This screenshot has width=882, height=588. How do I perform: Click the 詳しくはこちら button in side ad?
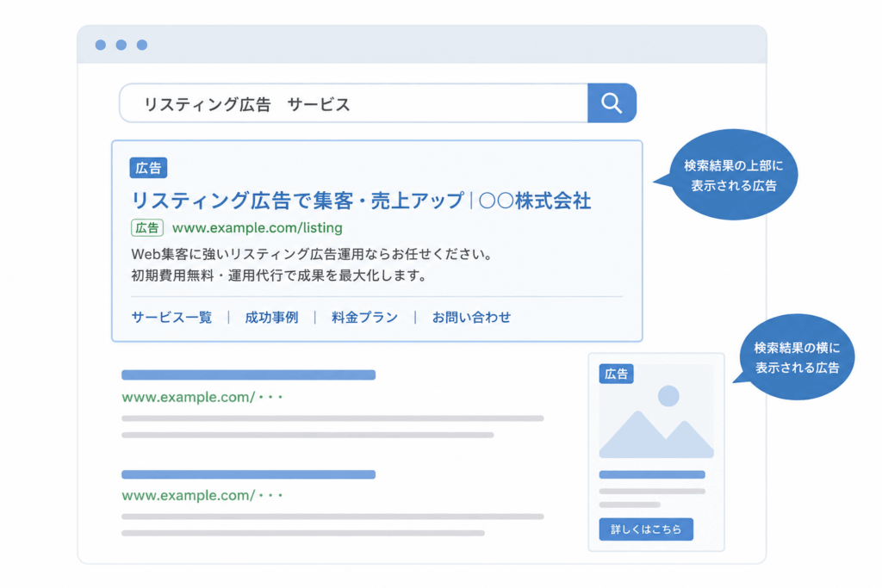click(646, 529)
